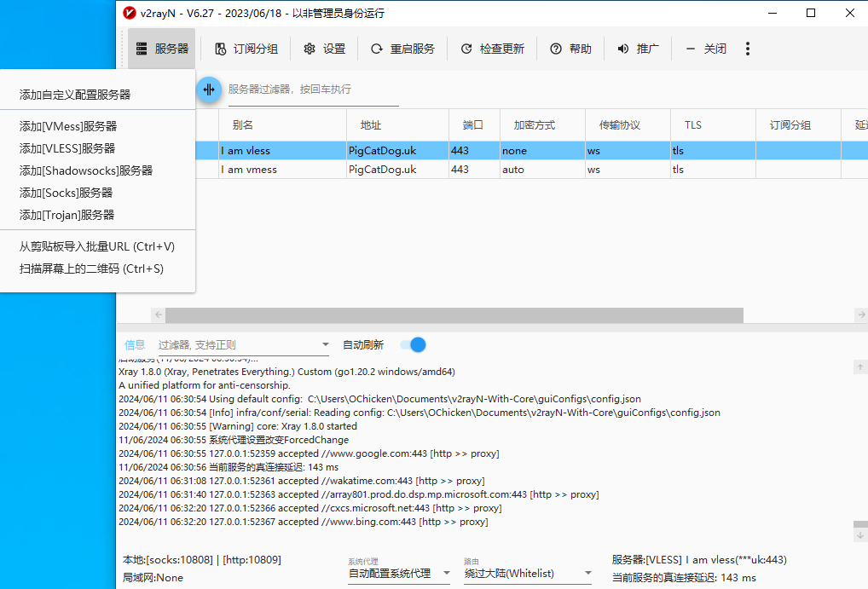Click the 推广 promotion button
The width and height of the screenshot is (868, 589).
(x=639, y=49)
